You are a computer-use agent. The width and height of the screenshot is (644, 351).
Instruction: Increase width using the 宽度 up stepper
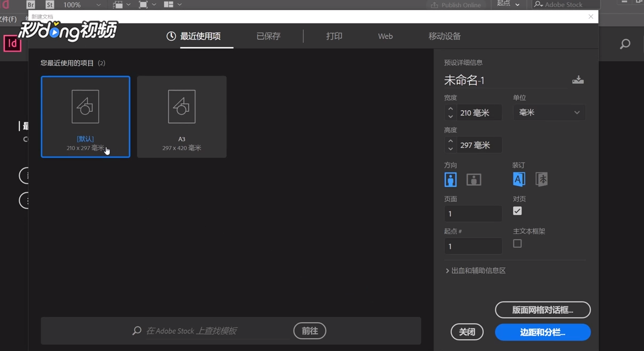[450, 109]
